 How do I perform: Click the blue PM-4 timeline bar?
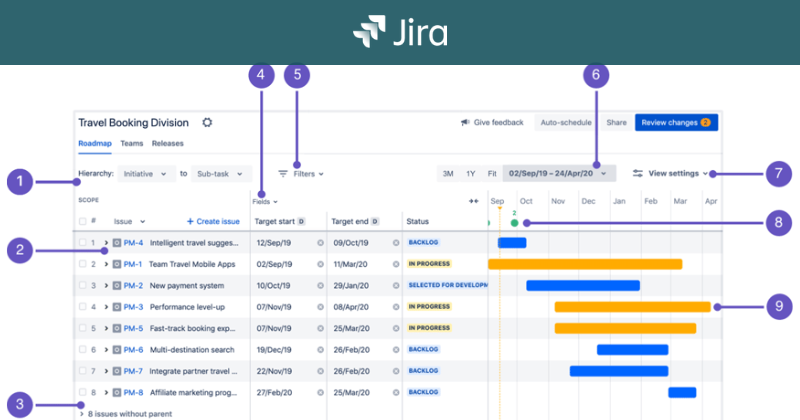(512, 243)
